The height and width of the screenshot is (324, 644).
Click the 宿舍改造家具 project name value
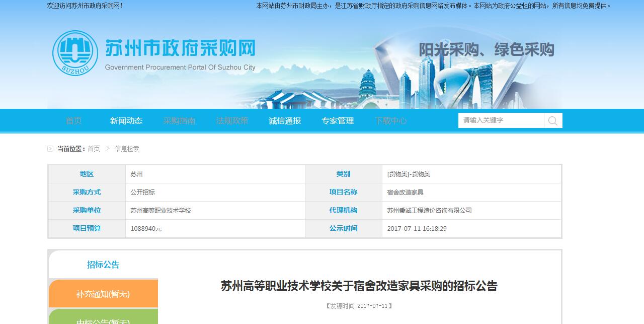pyautogui.click(x=405, y=192)
